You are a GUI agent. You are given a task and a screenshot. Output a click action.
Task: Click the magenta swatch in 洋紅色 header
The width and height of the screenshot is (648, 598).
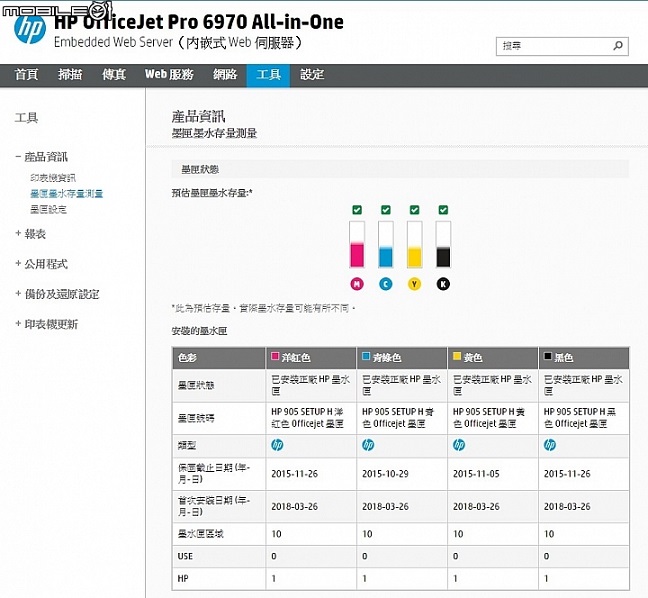click(275, 356)
